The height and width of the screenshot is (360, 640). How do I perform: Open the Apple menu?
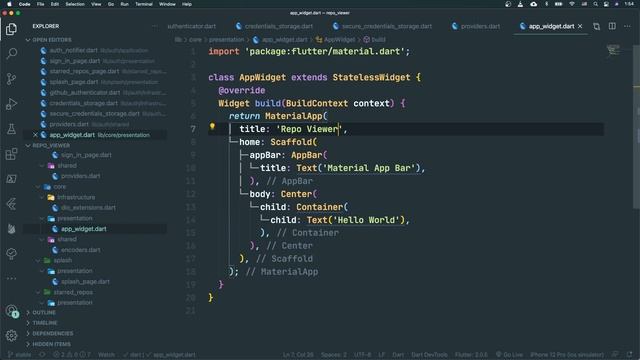click(x=9, y=4)
